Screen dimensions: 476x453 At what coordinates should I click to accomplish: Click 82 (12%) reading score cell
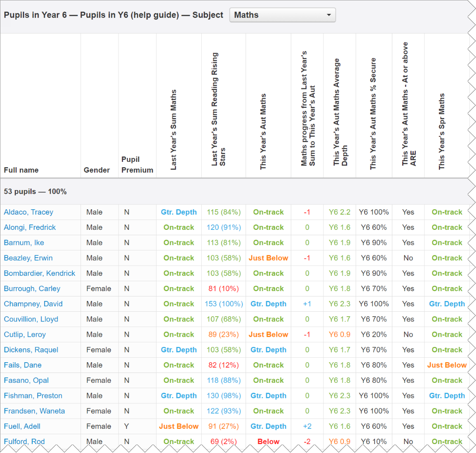click(224, 365)
